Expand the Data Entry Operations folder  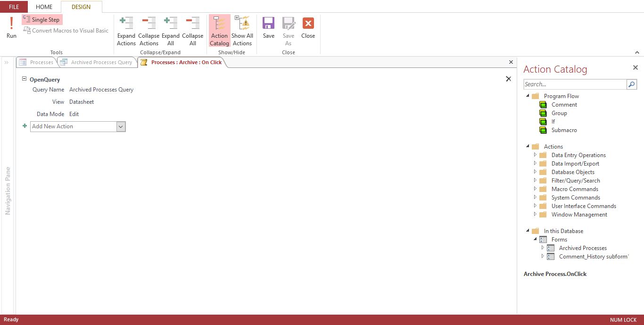pos(535,155)
